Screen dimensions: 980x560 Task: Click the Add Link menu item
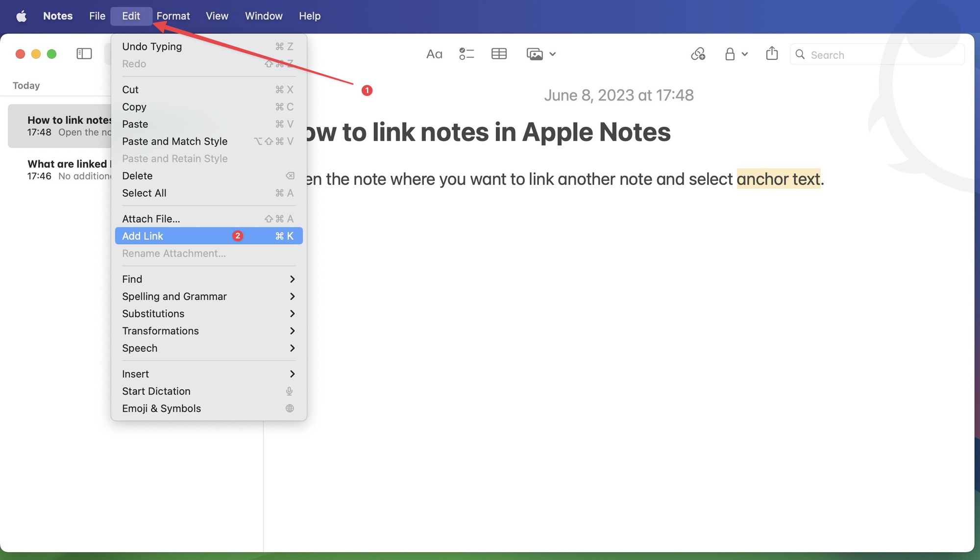coord(142,235)
